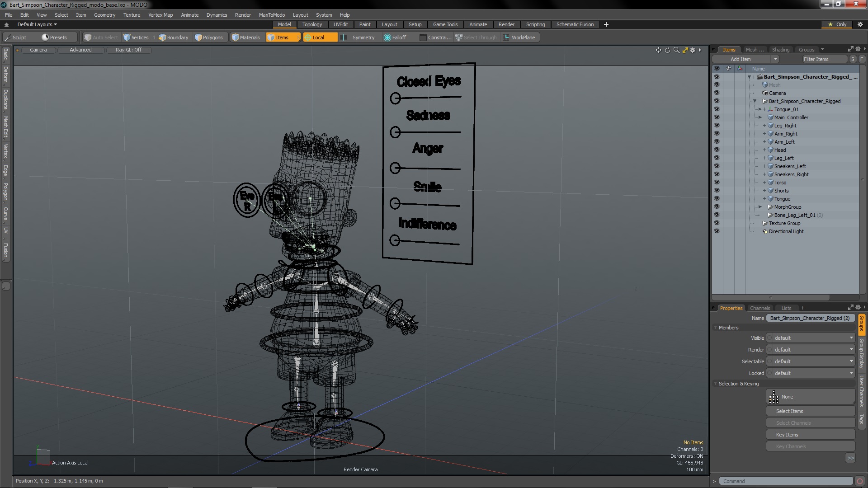Click the yellow viewport maximize icon
Screen dimensions: 868x488
685,50
